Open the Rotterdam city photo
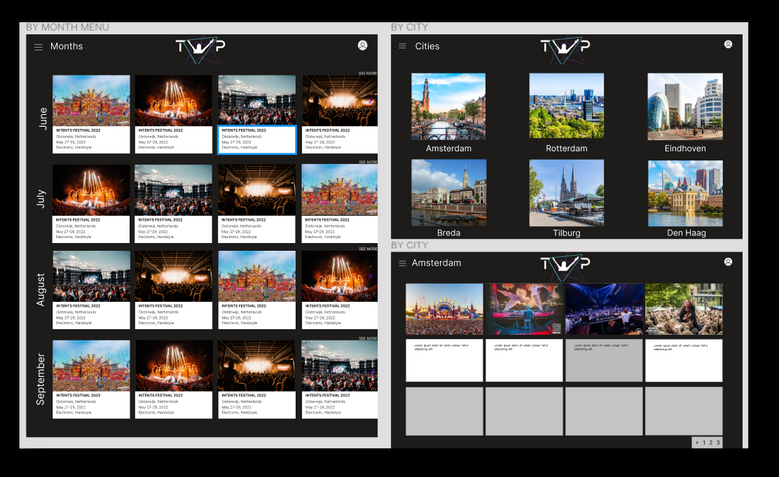Image resolution: width=779 pixels, height=477 pixels. click(566, 105)
